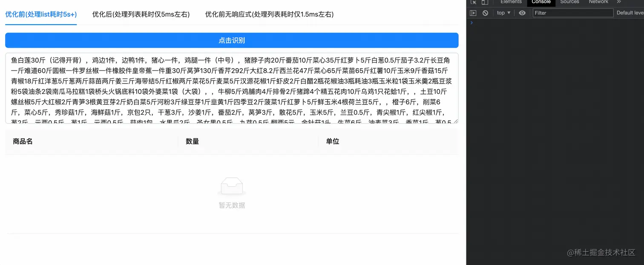644x265 pixels.
Task: Select the 优化后(处理列表耗时仅5ms左右) tab
Action: pyautogui.click(x=141, y=14)
